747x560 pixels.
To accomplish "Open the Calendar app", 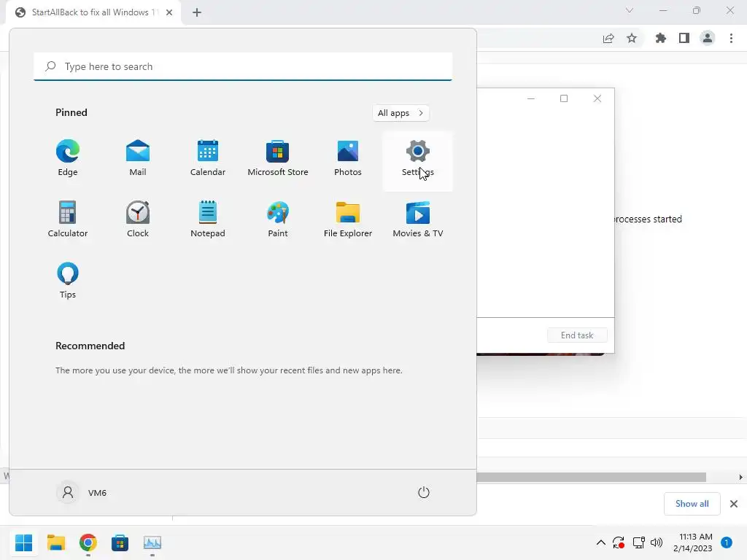I will point(208,158).
